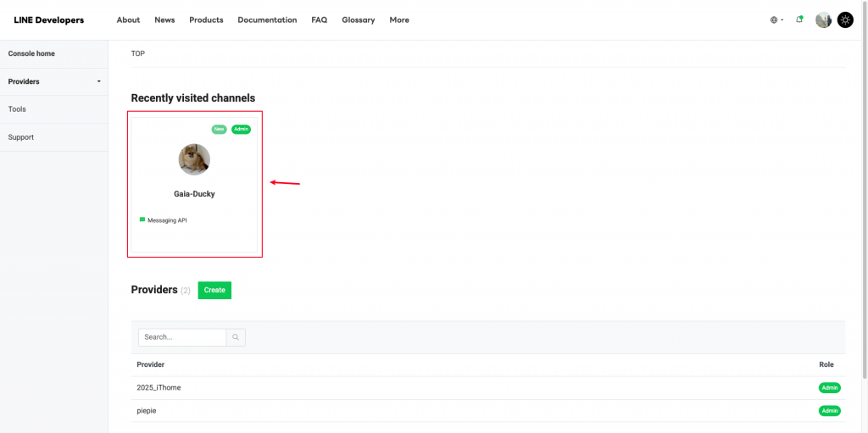Click the Messaging API chat icon on Gaia-Ducky card
Viewport: 868px width, 433px height.
point(142,219)
